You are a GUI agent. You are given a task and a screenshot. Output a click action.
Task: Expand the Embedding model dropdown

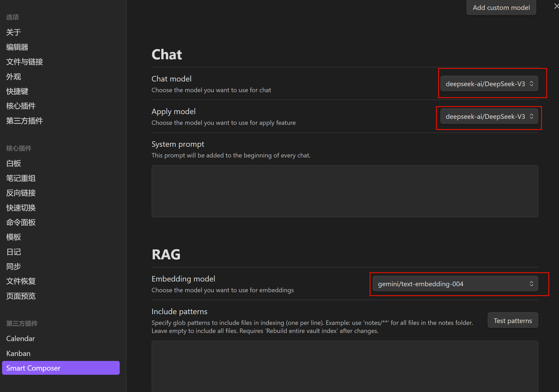coord(455,284)
